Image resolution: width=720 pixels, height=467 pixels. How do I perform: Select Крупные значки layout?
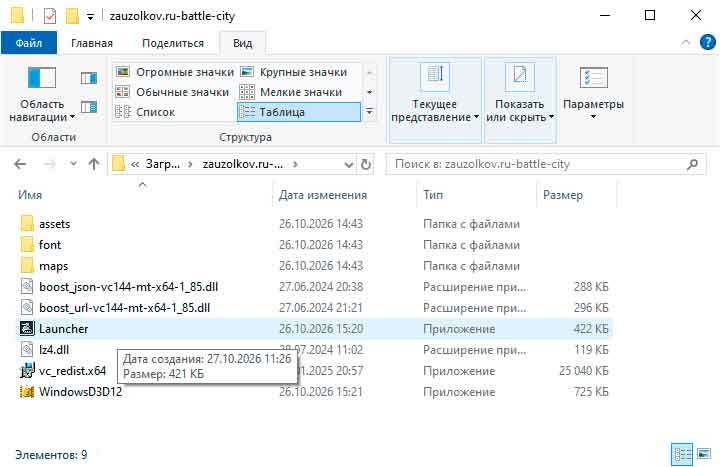[x=294, y=72]
